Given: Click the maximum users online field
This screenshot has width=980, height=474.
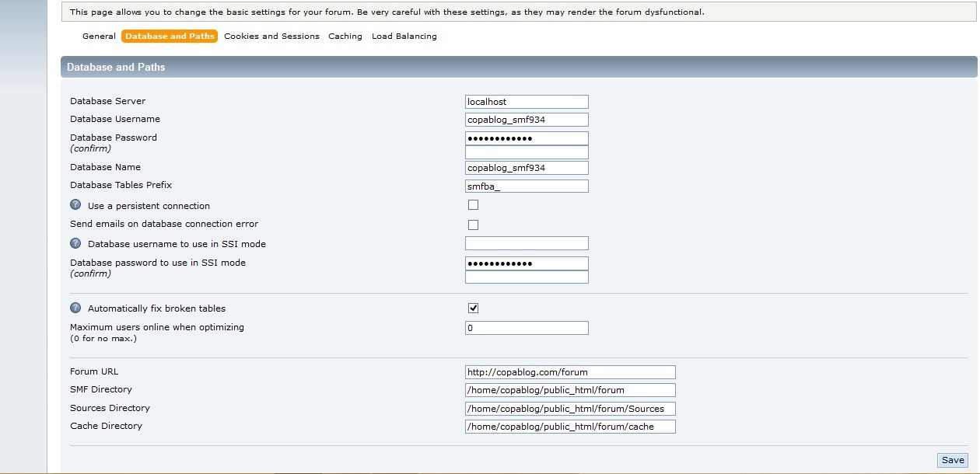Looking at the screenshot, I should [x=527, y=328].
